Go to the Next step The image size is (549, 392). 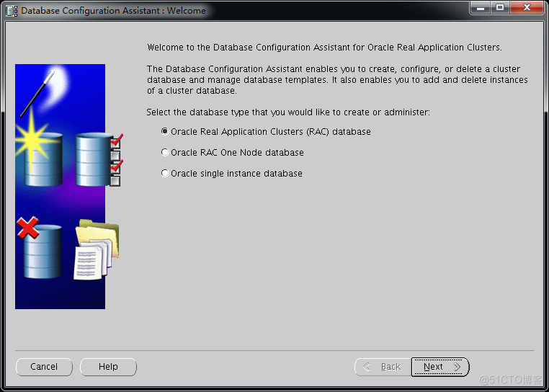click(440, 367)
